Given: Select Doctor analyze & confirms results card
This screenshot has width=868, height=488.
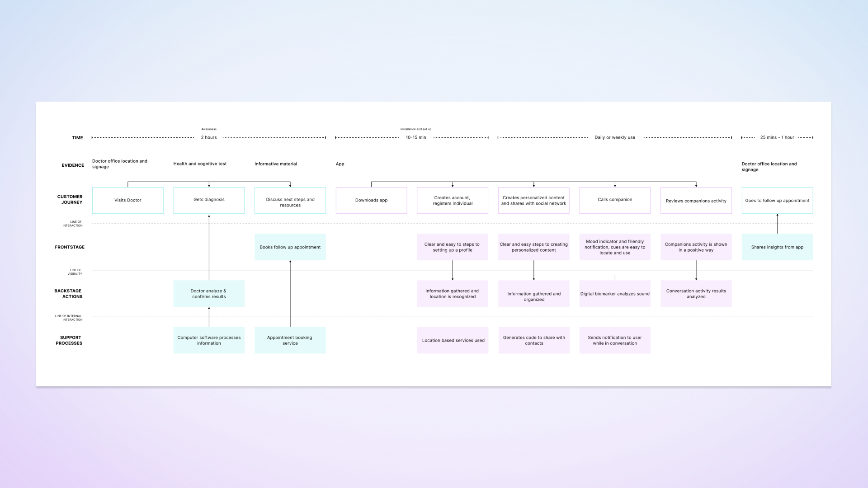Looking at the screenshot, I should (209, 294).
